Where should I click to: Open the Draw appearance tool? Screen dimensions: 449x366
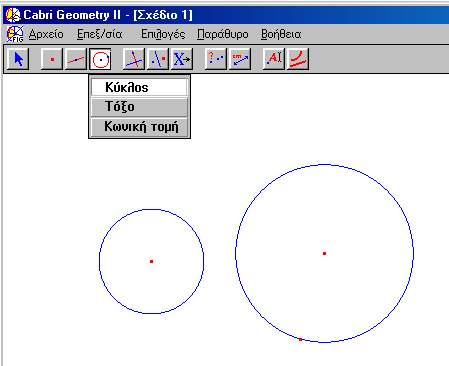click(298, 59)
